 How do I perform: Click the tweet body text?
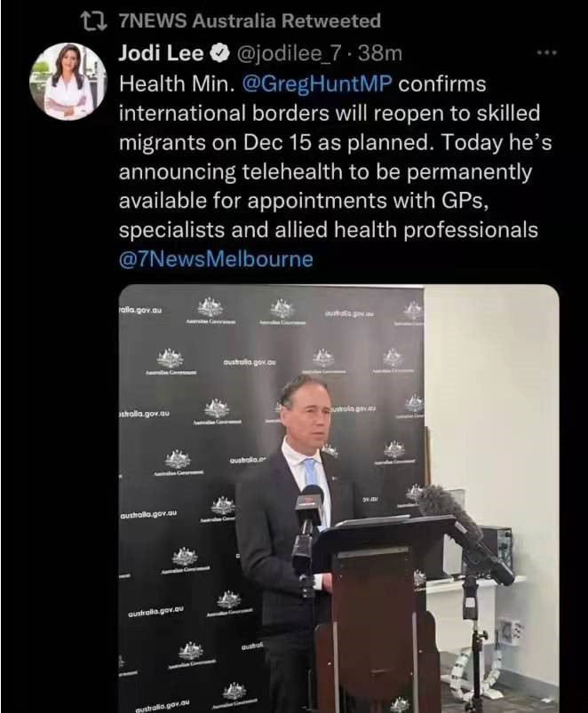pos(335,171)
